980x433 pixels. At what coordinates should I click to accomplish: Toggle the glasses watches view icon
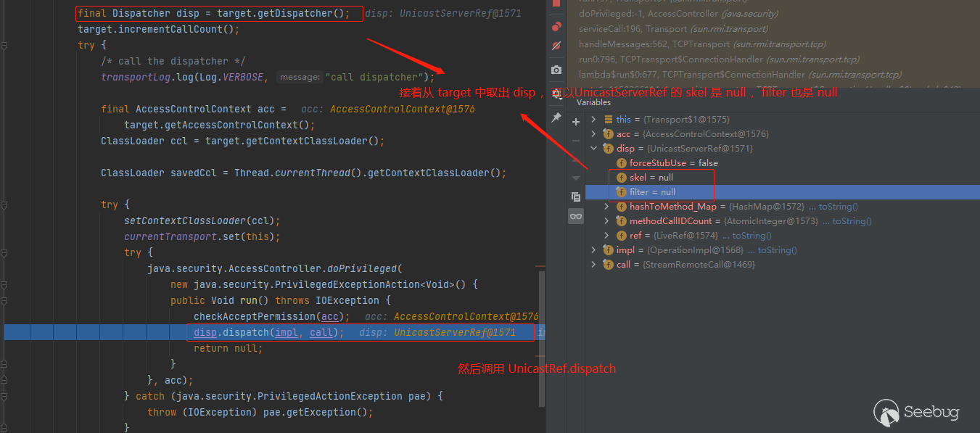pyautogui.click(x=576, y=216)
